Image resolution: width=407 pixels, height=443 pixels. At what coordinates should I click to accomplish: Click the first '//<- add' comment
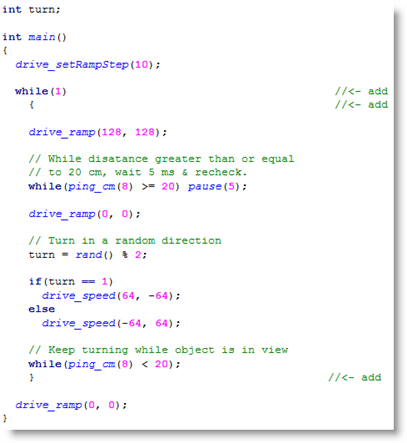(x=361, y=91)
